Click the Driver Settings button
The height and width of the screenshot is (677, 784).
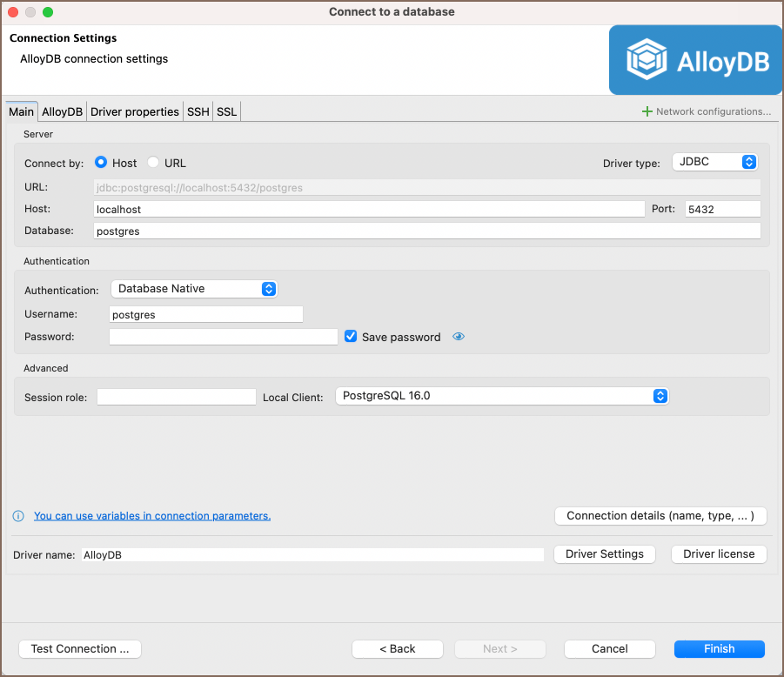tap(604, 554)
